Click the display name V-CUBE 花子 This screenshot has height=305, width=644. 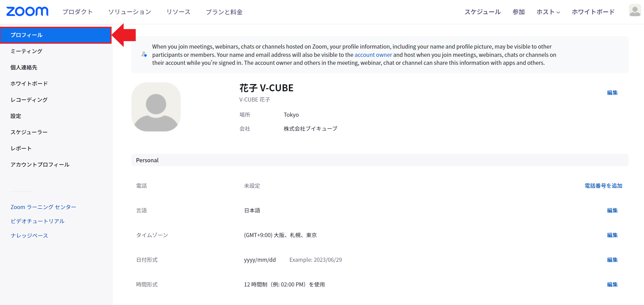[x=255, y=100]
